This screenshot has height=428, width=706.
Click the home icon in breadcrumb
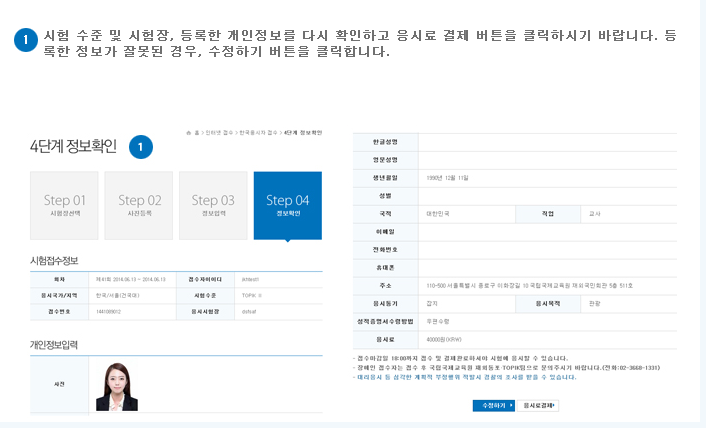pyautogui.click(x=189, y=132)
